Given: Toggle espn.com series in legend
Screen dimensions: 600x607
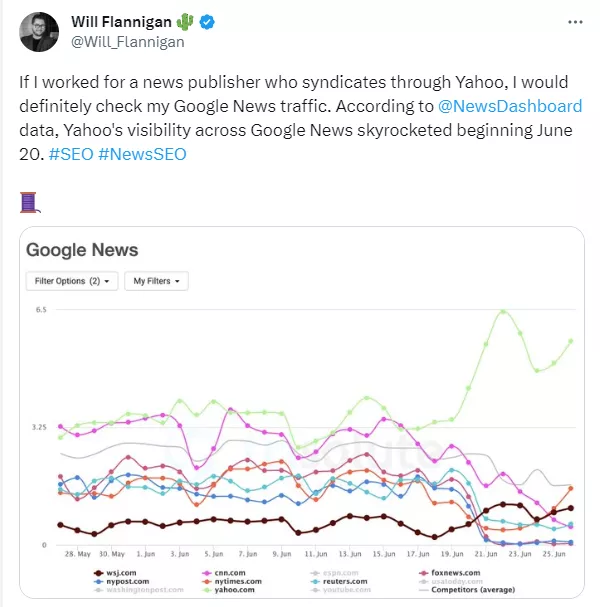Looking at the screenshot, I should [x=335, y=573].
